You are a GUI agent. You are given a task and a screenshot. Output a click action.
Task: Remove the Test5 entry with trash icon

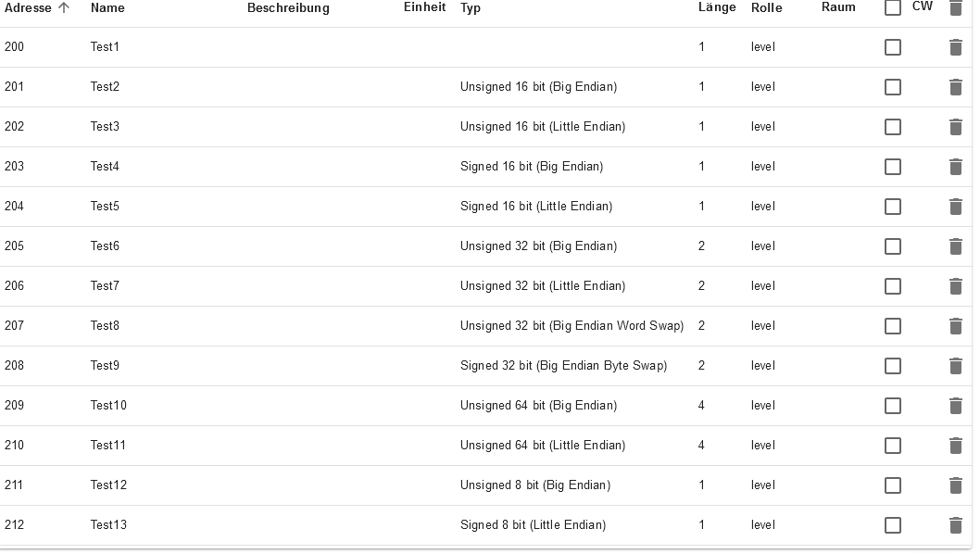956,207
